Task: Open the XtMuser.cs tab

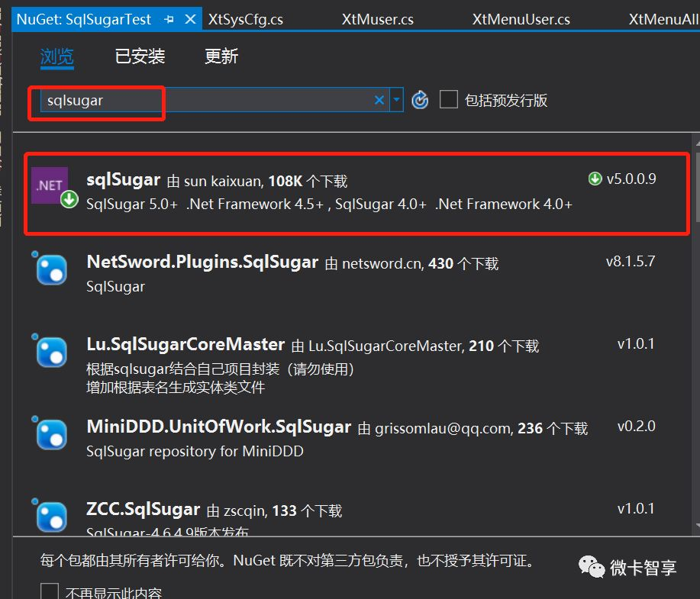Action: coord(377,19)
